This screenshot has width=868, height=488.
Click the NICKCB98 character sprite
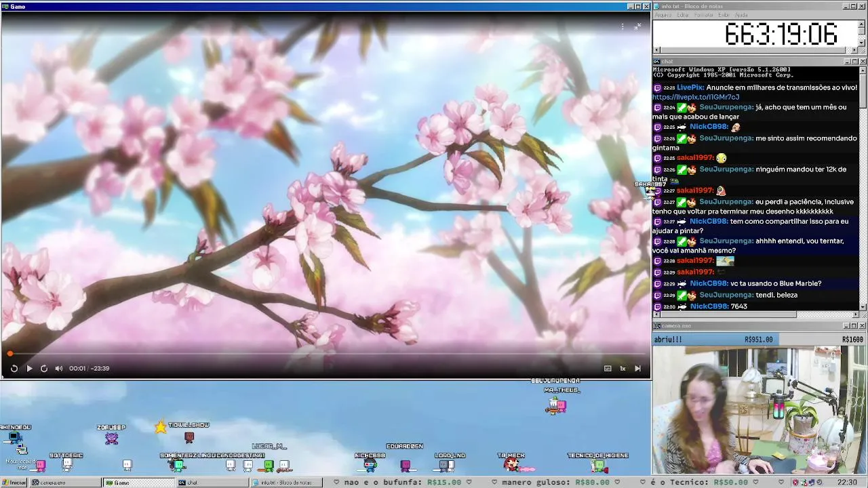point(370,465)
